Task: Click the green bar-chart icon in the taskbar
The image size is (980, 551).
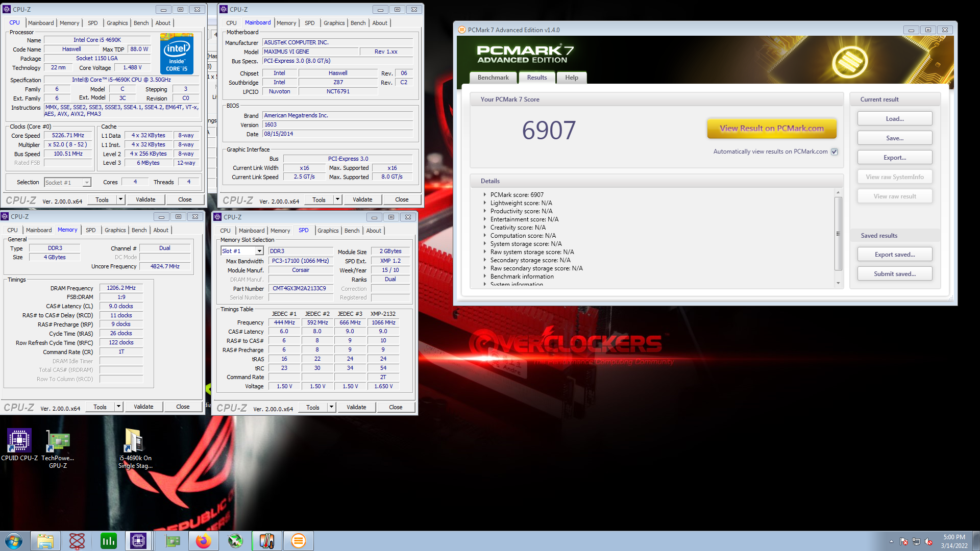Action: [109, 541]
